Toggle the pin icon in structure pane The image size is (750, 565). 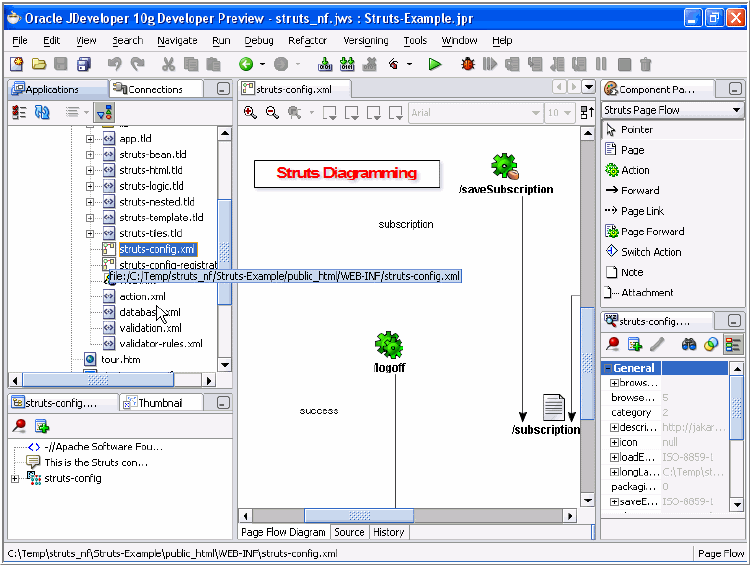19,425
